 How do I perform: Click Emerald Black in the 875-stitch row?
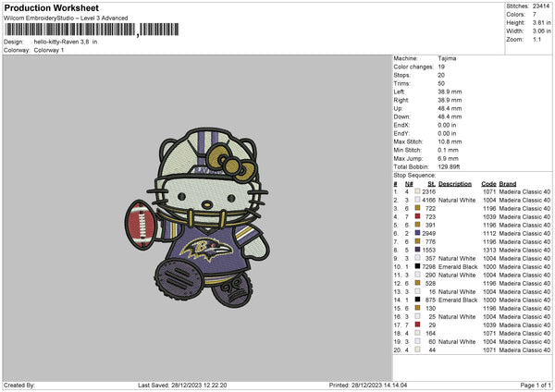[458, 300]
